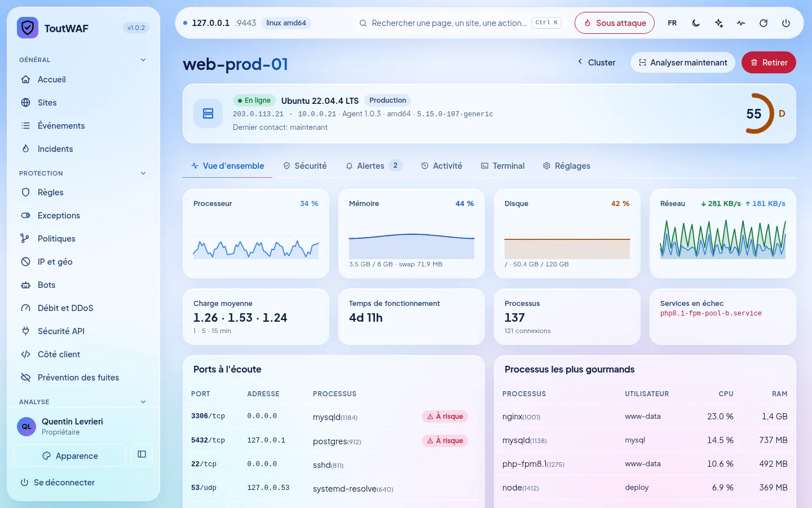Click the activity pulse icon in the top bar

(741, 23)
